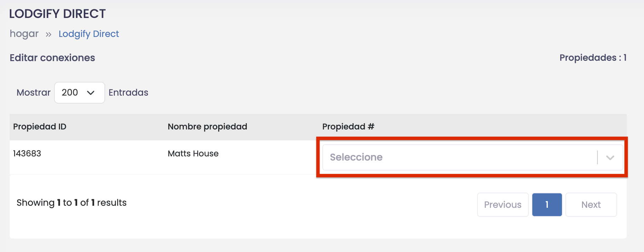Screen dimensions: 644x252
Task: Select the property ID 143683 cell
Action: point(27,153)
